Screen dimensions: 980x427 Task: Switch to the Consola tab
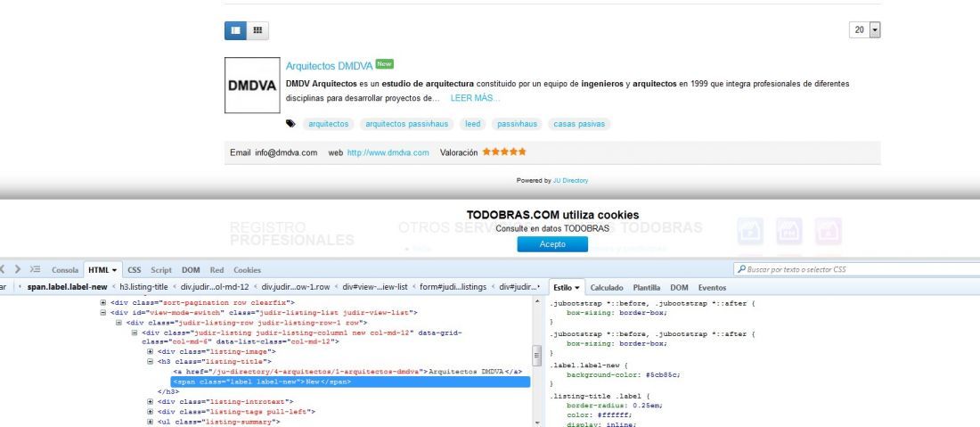pos(65,270)
